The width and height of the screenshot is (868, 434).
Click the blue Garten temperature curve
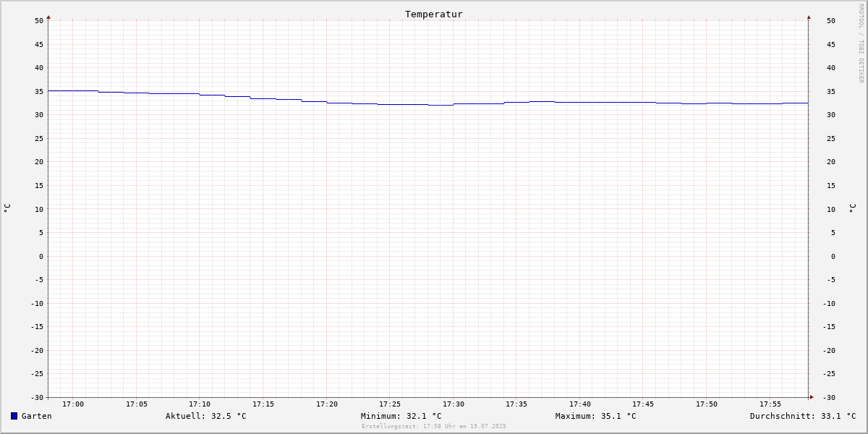pos(428,104)
